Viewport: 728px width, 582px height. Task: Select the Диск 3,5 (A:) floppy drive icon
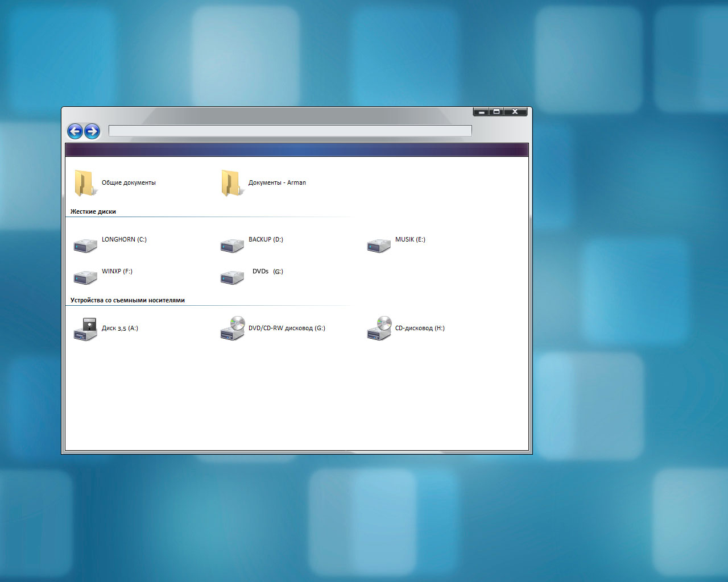pyautogui.click(x=85, y=329)
